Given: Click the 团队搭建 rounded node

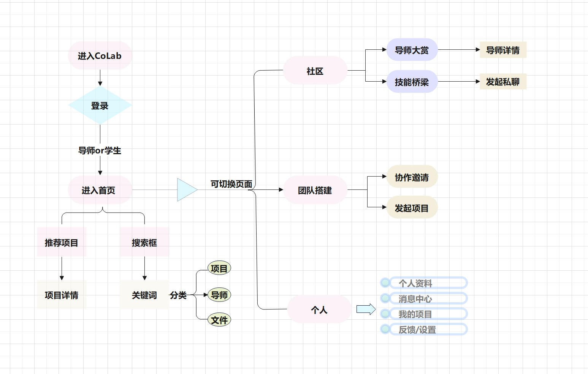Looking at the screenshot, I should pos(315,190).
